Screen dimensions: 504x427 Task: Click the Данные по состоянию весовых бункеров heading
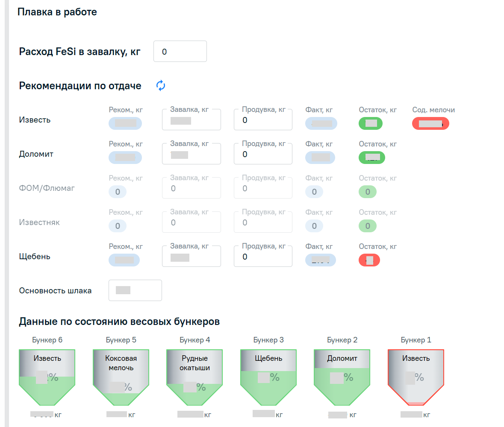coord(120,322)
